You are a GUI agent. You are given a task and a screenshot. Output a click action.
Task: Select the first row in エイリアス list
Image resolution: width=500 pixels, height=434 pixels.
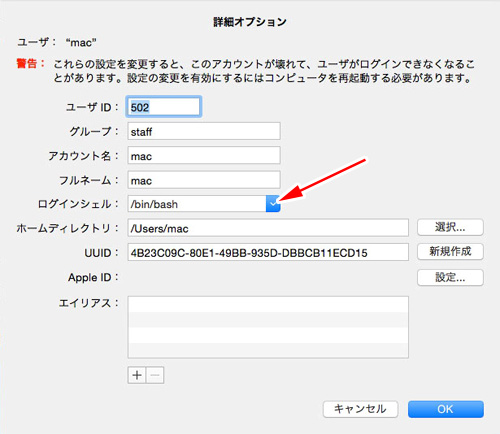pyautogui.click(x=268, y=304)
